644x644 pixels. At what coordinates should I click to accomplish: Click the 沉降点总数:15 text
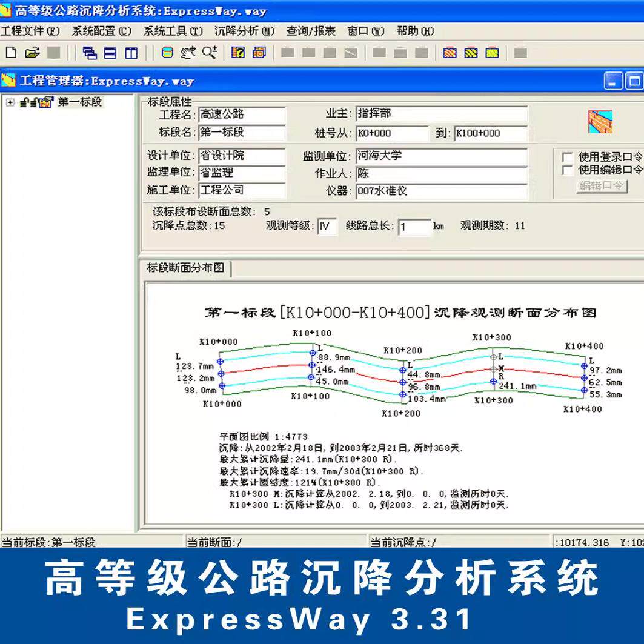click(x=188, y=225)
